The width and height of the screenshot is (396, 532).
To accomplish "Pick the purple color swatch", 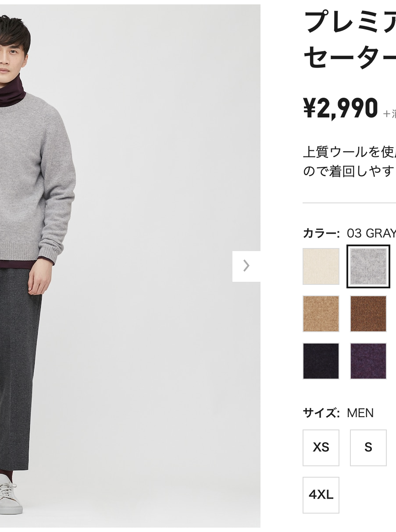I will (368, 361).
